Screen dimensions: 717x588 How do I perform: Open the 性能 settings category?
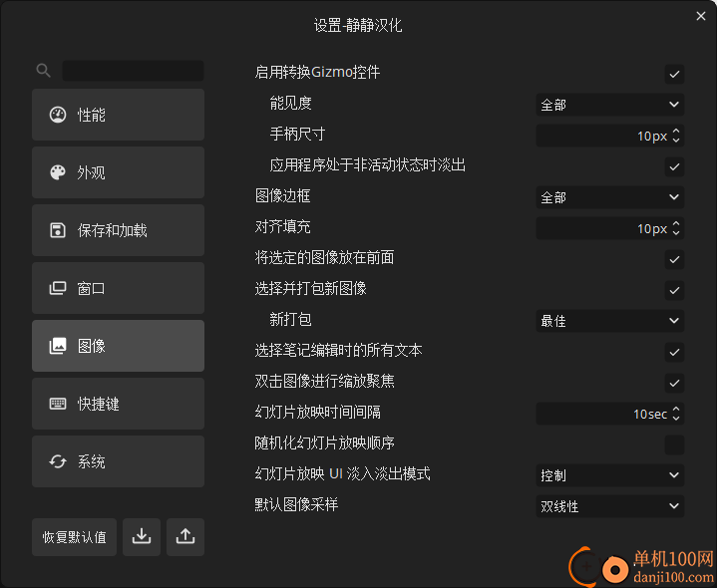(118, 115)
